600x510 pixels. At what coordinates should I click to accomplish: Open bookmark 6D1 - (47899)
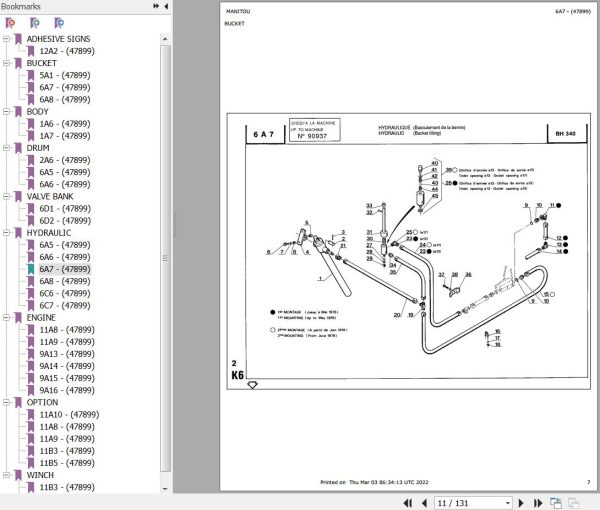point(65,209)
